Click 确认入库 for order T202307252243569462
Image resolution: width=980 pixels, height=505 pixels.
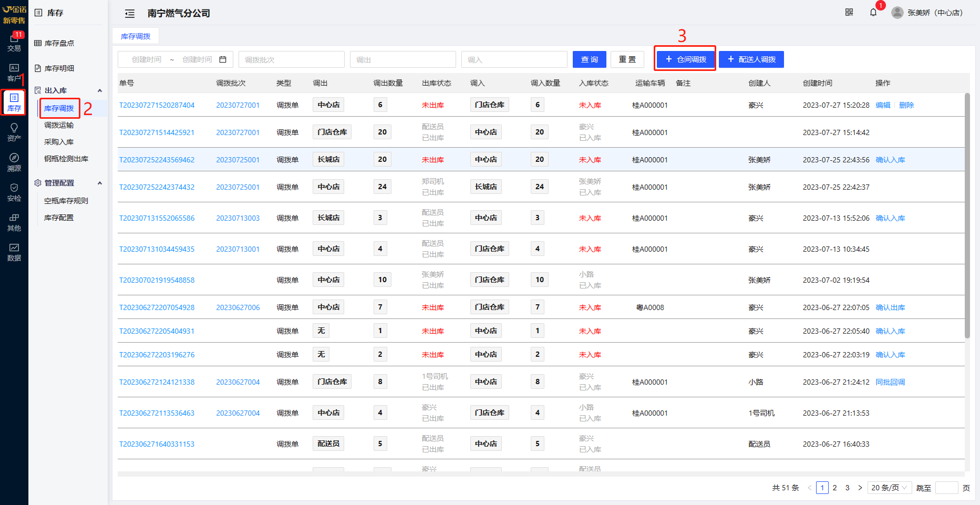pos(890,160)
